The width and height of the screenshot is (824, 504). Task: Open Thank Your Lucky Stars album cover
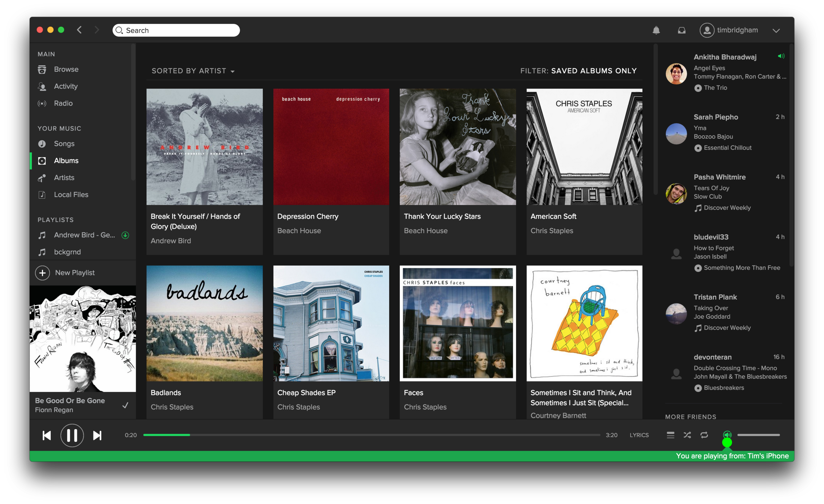coord(458,147)
